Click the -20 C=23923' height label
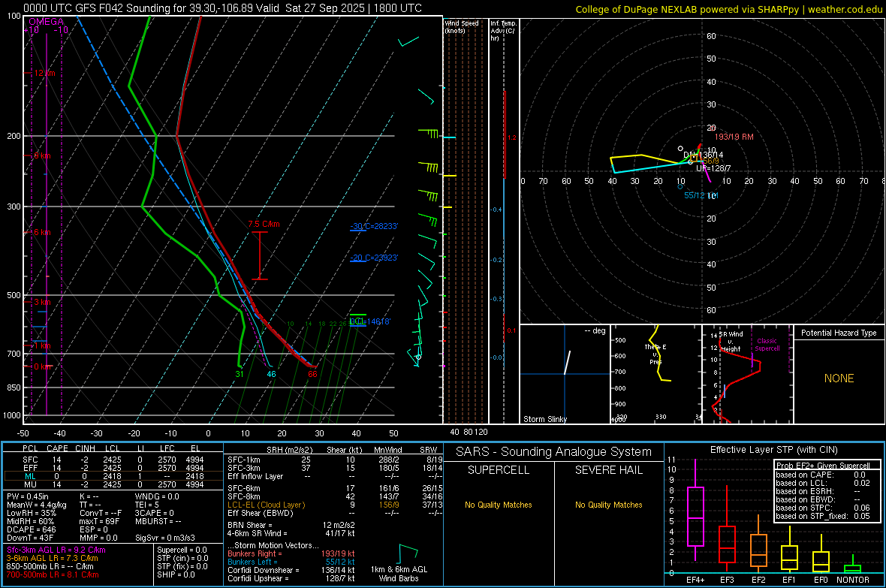Image resolution: width=886 pixels, height=588 pixels. (x=374, y=258)
